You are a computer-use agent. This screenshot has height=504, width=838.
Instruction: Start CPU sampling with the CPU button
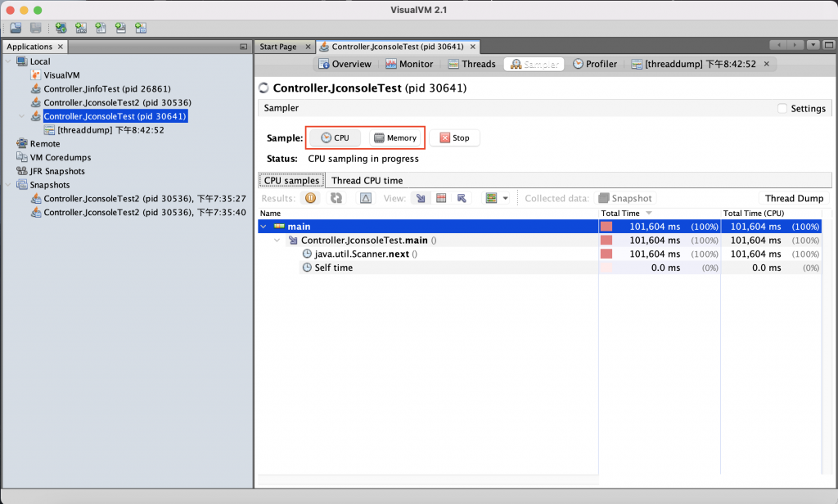[x=335, y=138]
